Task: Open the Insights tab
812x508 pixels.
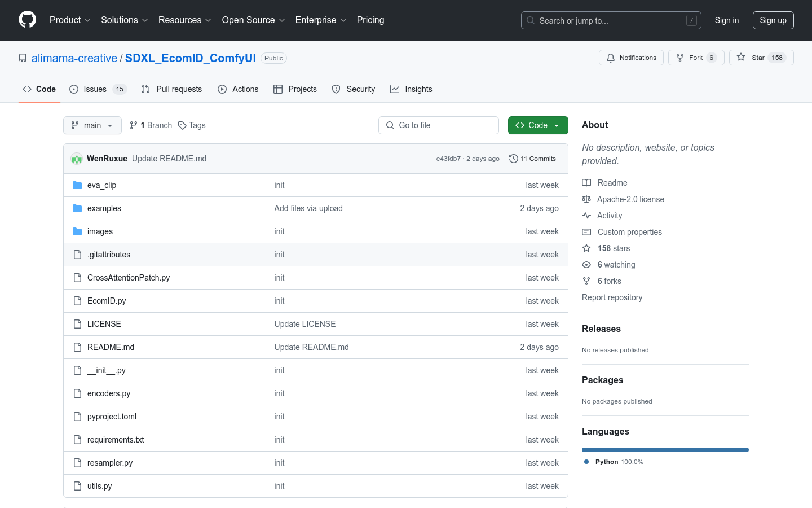Action: [411, 89]
